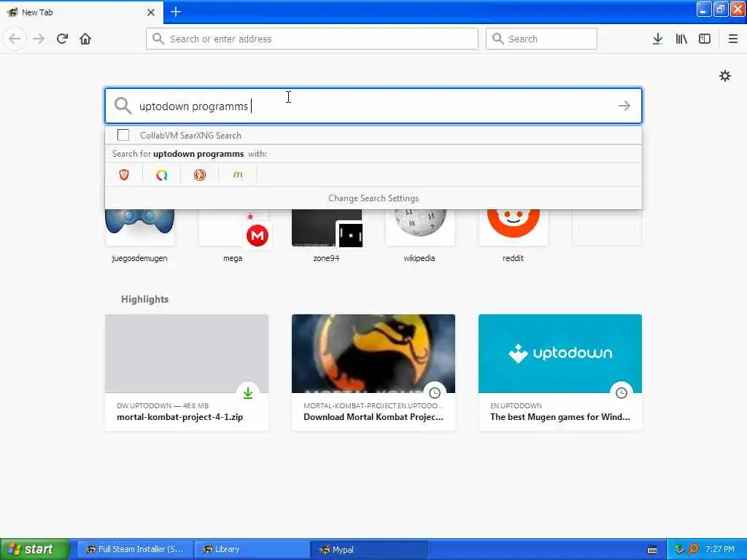Click the keyboard icon in the taskbar
This screenshot has width=747, height=560.
tap(652, 550)
